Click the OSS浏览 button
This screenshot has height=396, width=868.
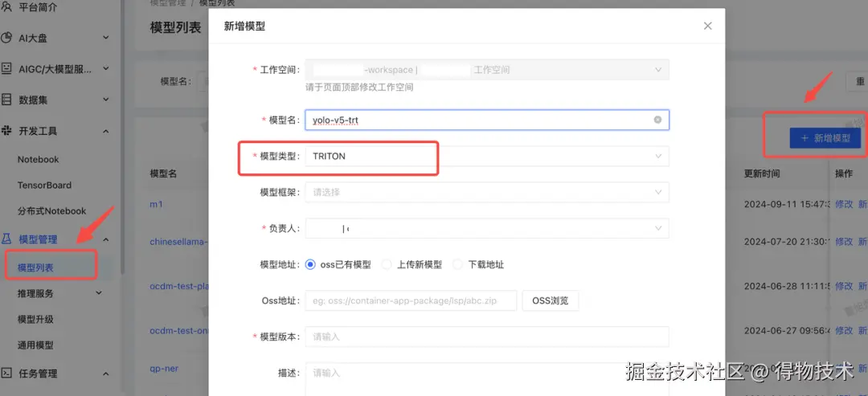pos(551,301)
